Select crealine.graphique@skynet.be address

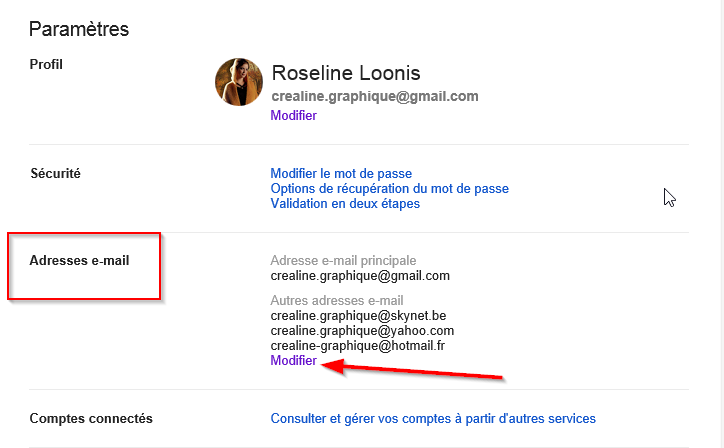click(x=358, y=315)
